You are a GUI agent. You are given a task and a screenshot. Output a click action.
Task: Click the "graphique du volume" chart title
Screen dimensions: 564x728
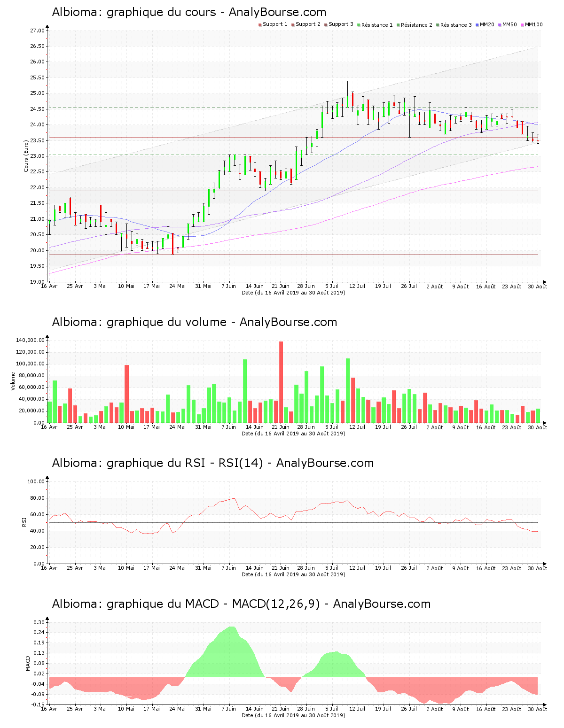tap(195, 322)
